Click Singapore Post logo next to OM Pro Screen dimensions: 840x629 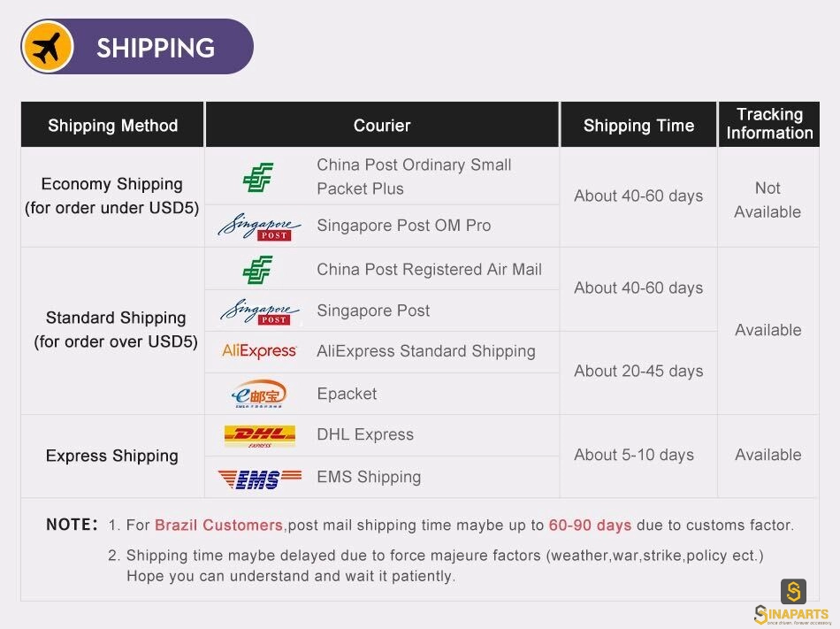point(259,227)
